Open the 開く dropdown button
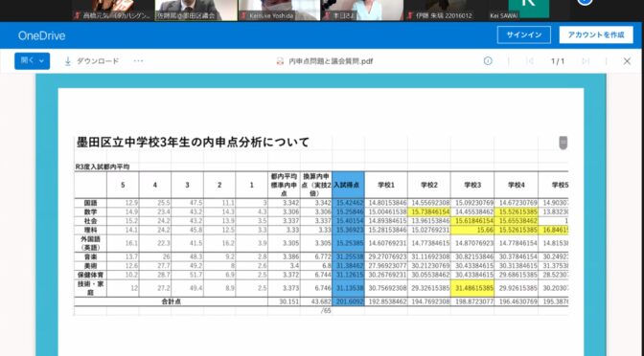This screenshot has height=356, width=644. (32, 60)
